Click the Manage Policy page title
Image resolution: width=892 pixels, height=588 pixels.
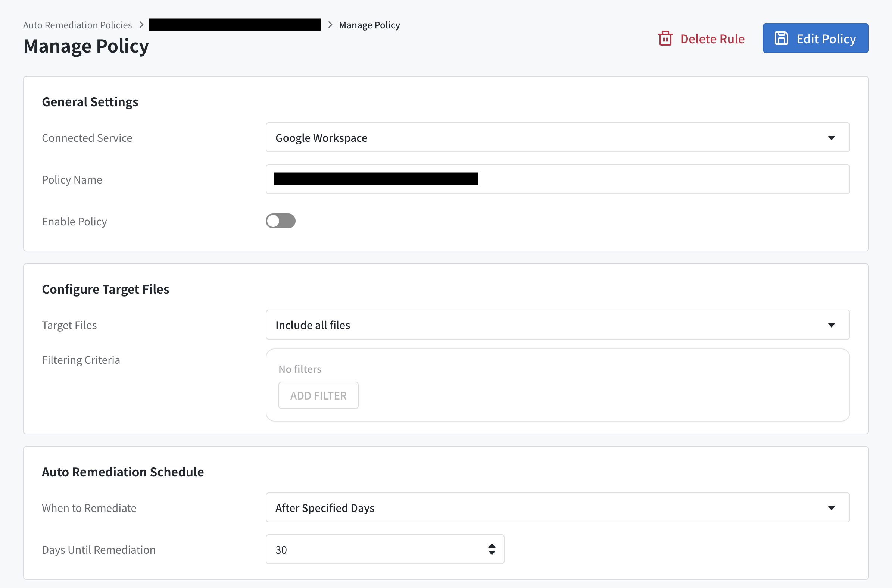[86, 47]
